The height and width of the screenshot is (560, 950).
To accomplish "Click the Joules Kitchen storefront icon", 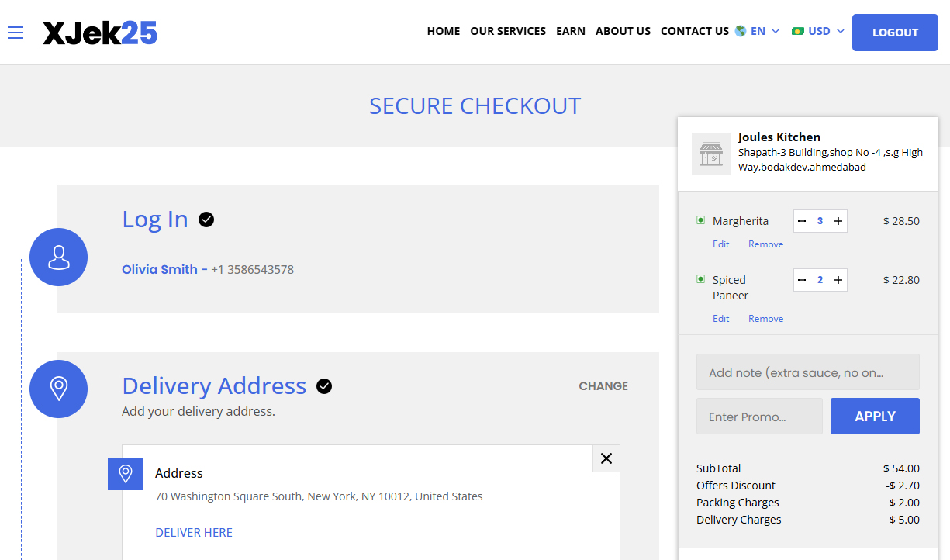I will tap(711, 154).
